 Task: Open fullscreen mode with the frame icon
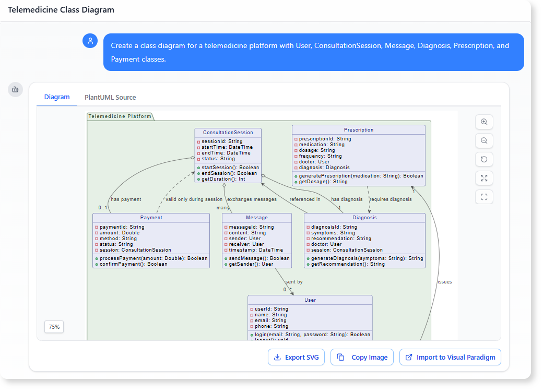(x=484, y=197)
